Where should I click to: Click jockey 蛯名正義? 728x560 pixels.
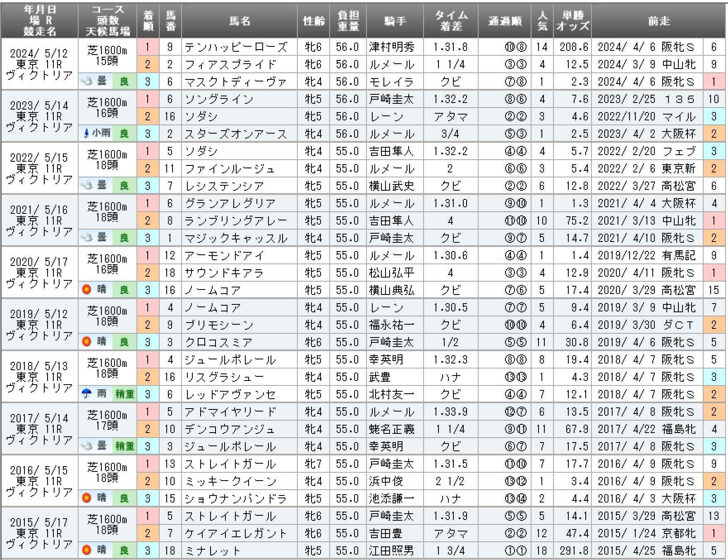[392, 429]
